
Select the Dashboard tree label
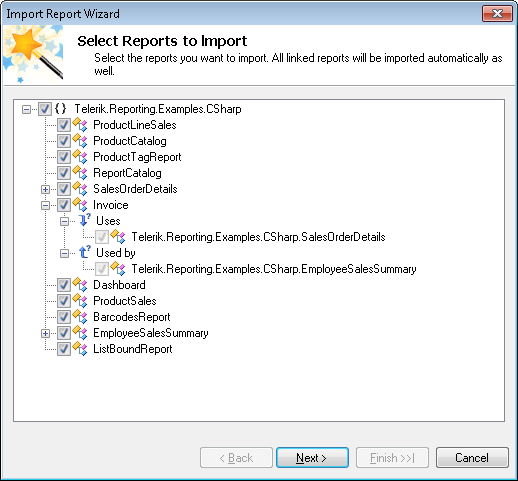tap(119, 285)
